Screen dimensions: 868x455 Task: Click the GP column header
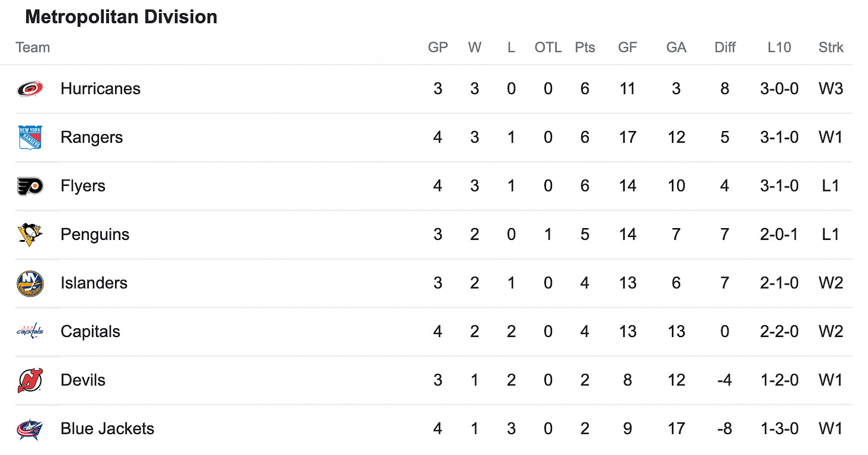click(438, 48)
